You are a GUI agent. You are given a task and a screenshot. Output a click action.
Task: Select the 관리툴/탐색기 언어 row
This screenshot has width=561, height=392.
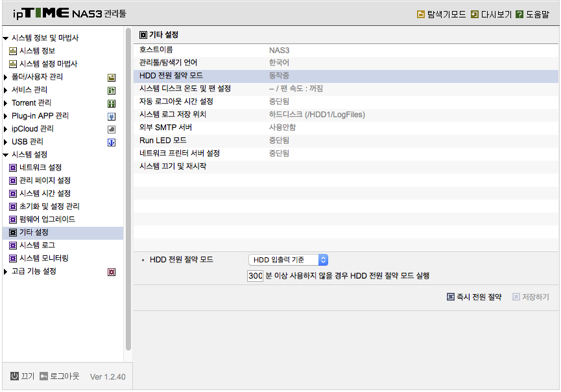pyautogui.click(x=346, y=63)
